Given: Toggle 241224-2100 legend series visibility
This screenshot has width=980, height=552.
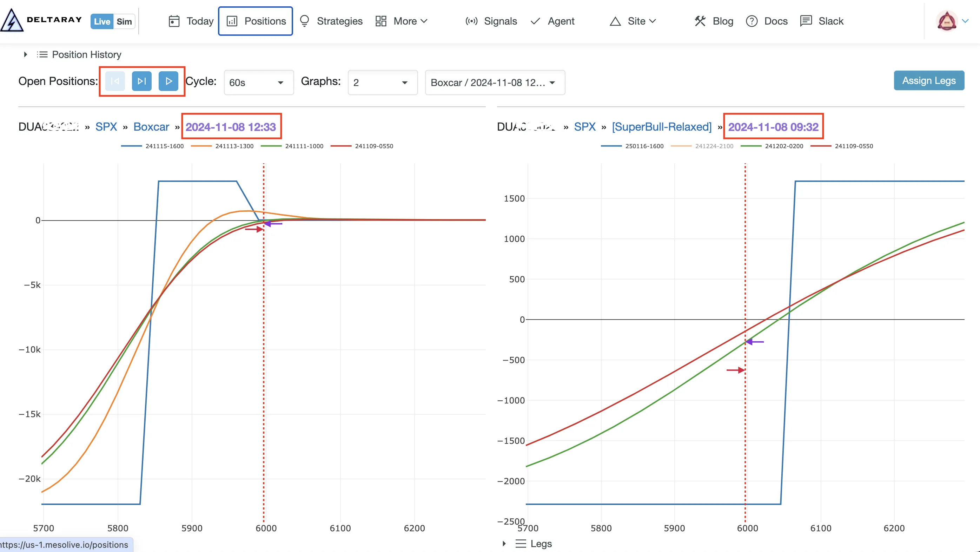Looking at the screenshot, I should pos(714,146).
